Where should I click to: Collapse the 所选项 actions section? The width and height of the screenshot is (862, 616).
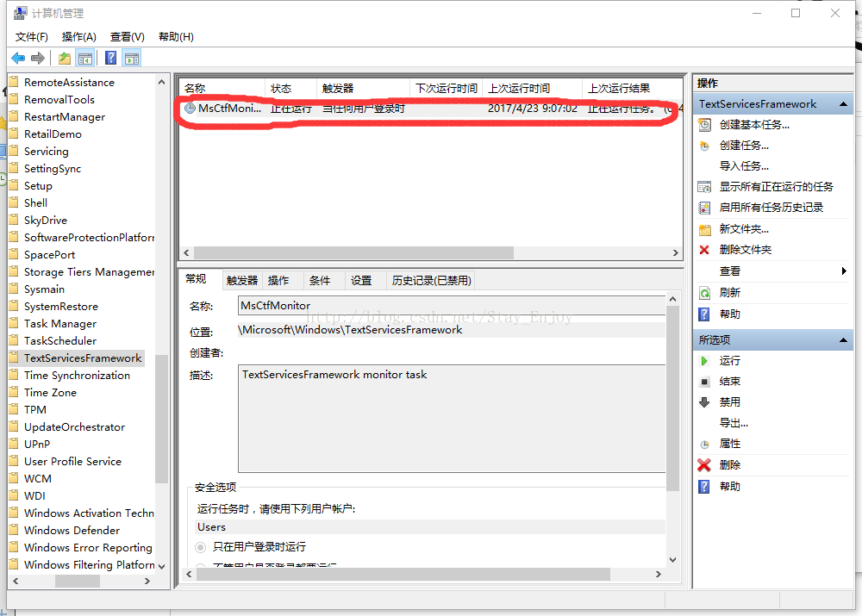[843, 340]
